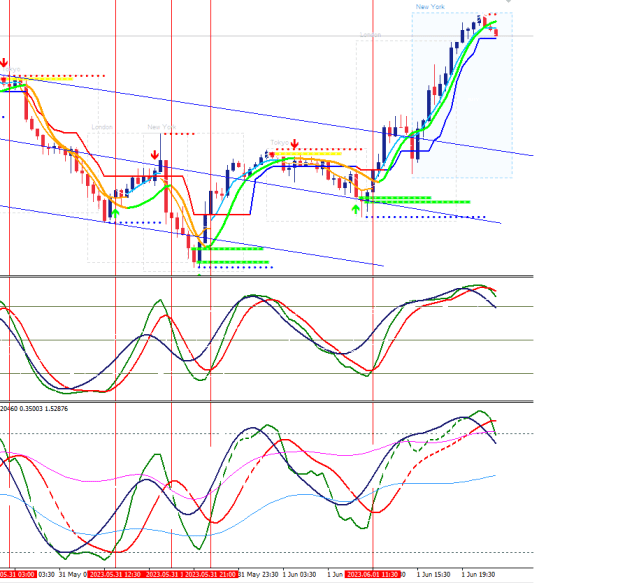Select the 1 Jun 19:30 time axis label
This screenshot has width=625, height=583.
pyautogui.click(x=478, y=574)
